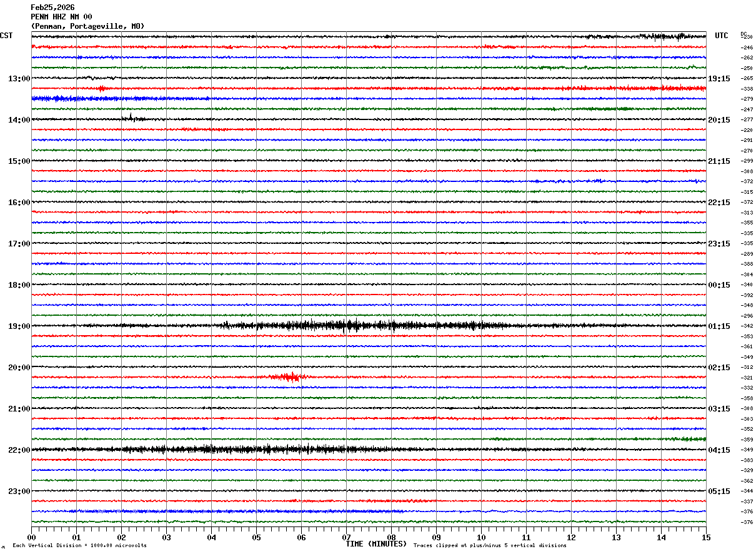Viewport: 756px width, 554px height.
Task: Click the 'TIME (MINUTES)' axis title
Action: coord(376,544)
